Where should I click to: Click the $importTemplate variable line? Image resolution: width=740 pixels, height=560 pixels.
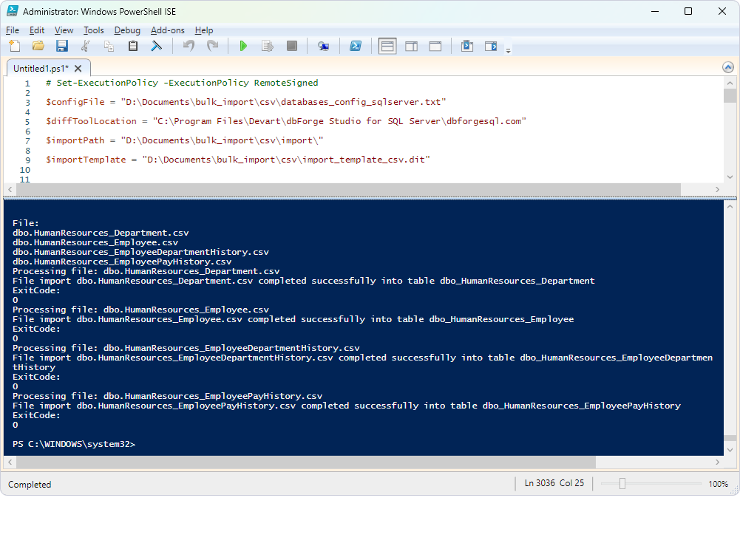237,160
